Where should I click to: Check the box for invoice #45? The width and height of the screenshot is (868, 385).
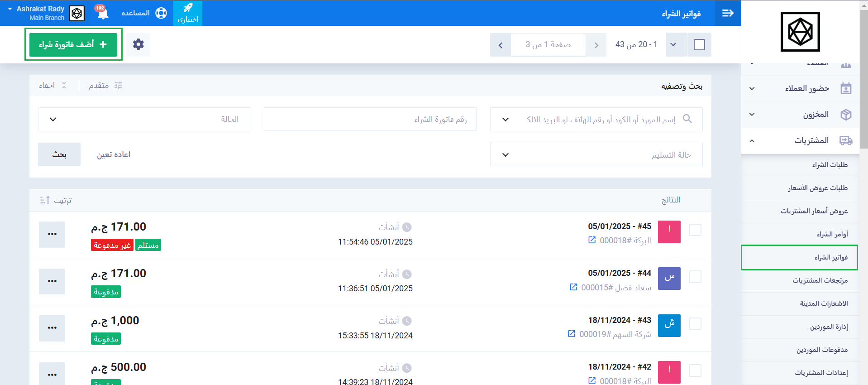(695, 230)
